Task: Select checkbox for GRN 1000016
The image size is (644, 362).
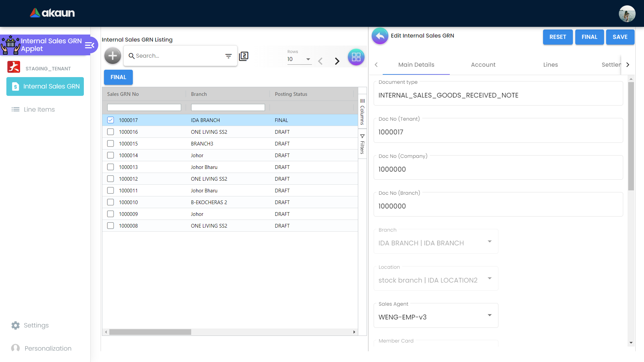Action: tap(110, 132)
